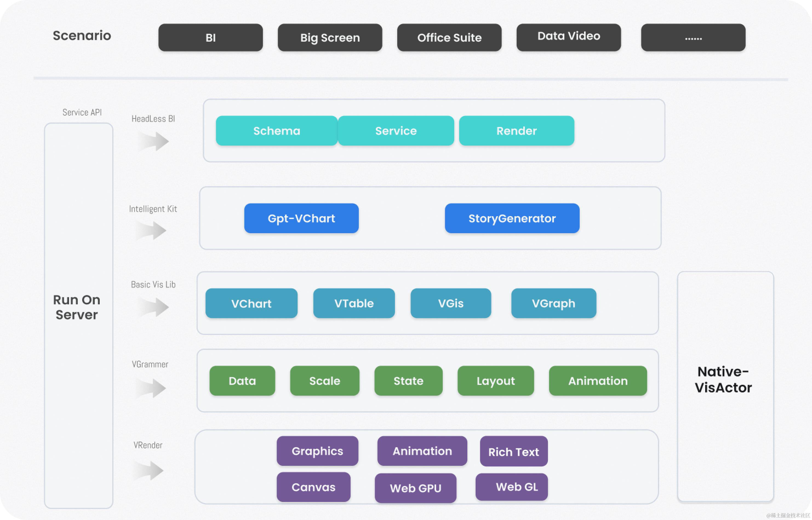Select the VChart library block
Viewport: 812px width, 520px height.
coord(251,303)
